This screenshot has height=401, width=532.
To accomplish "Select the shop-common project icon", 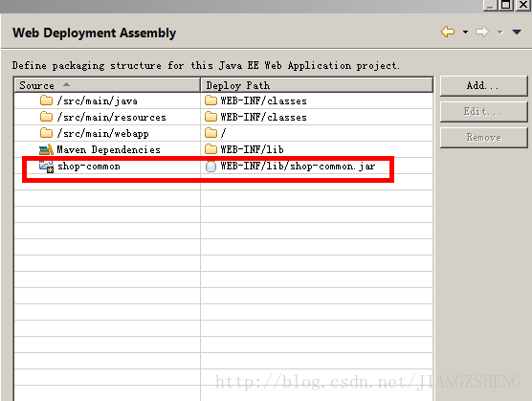I will (x=46, y=167).
